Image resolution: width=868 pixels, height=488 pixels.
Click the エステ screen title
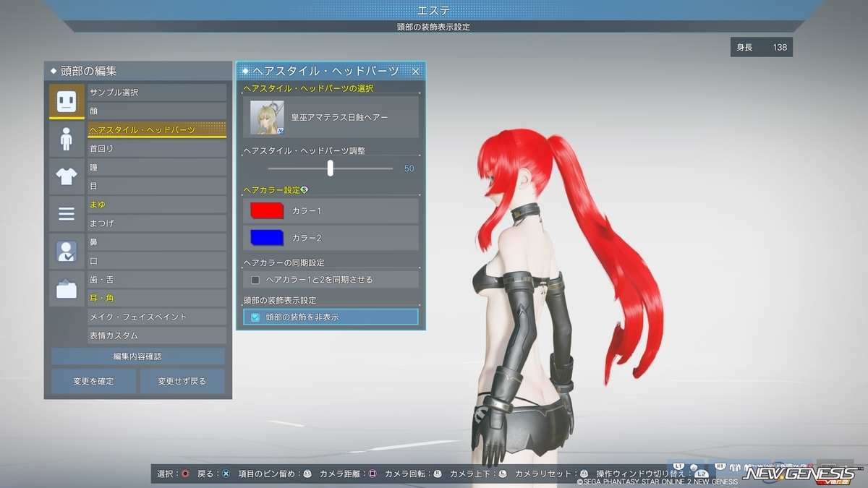pos(434,10)
